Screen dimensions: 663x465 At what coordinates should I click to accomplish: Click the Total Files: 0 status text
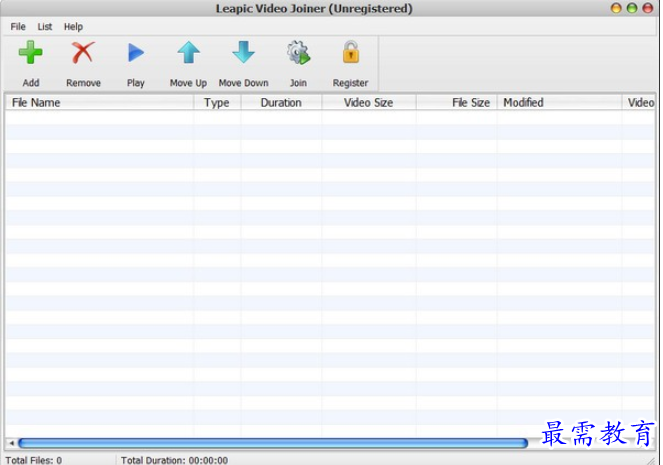point(33,460)
